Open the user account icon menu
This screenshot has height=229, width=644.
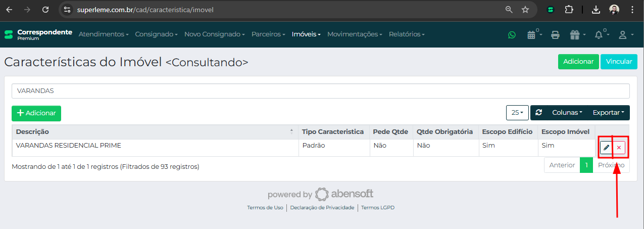click(x=625, y=35)
